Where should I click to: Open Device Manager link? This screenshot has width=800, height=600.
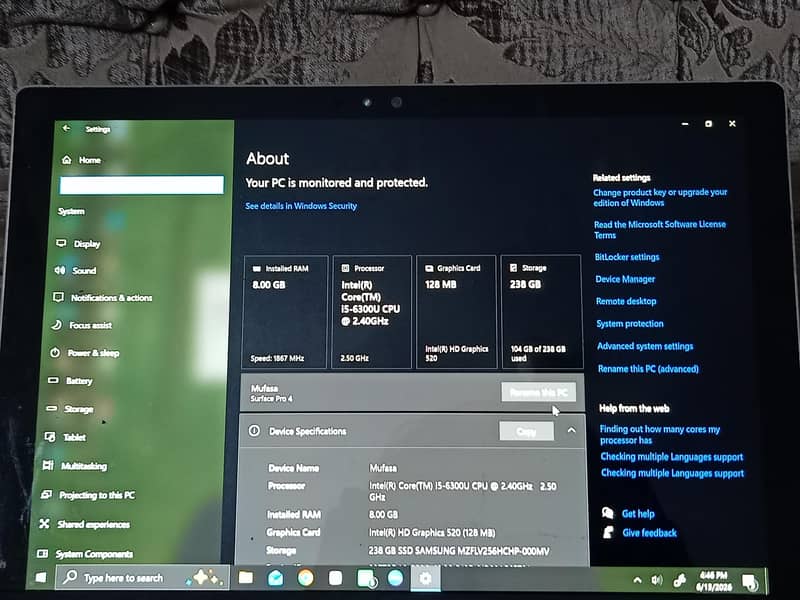point(625,279)
